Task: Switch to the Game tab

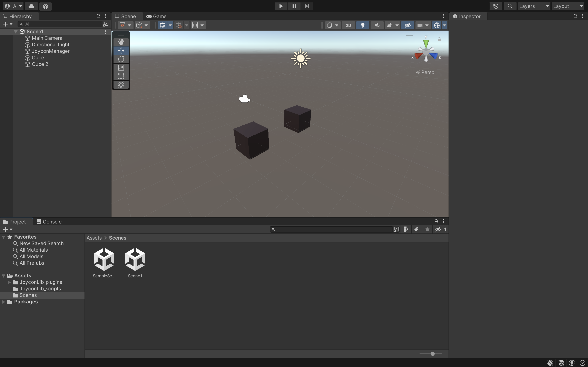Action: 156,16
